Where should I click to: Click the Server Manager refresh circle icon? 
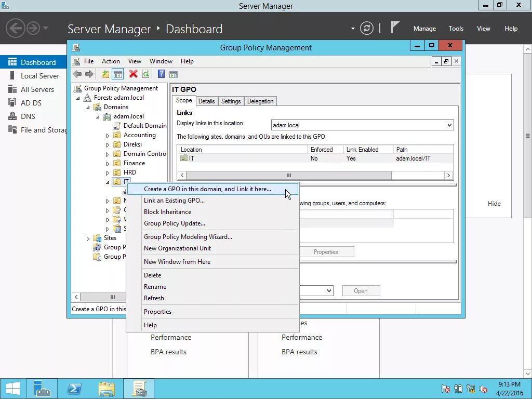click(367, 28)
